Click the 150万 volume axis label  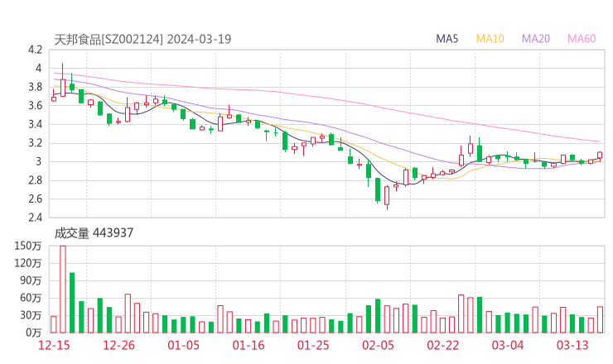tap(28, 246)
